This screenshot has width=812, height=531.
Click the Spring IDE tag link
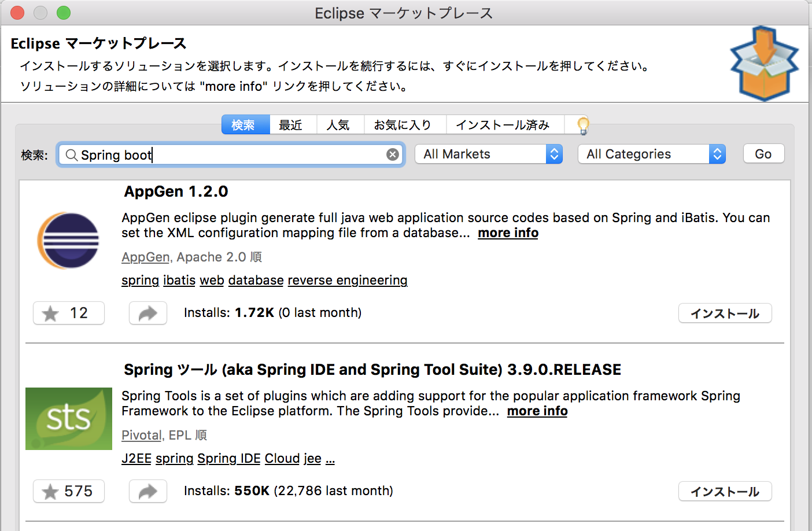pyautogui.click(x=229, y=458)
